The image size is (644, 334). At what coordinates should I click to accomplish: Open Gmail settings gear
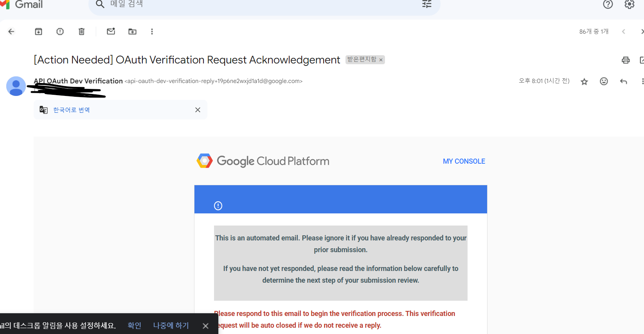coord(630,4)
